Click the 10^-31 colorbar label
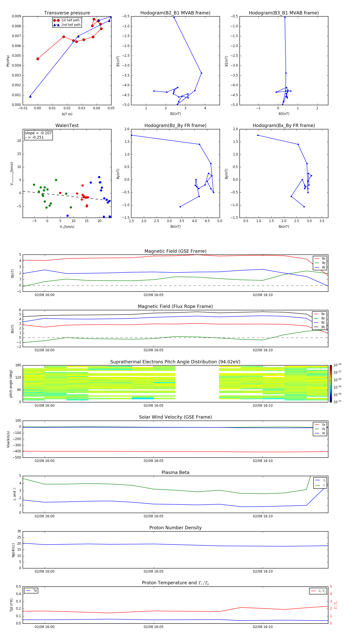 [x=337, y=402]
